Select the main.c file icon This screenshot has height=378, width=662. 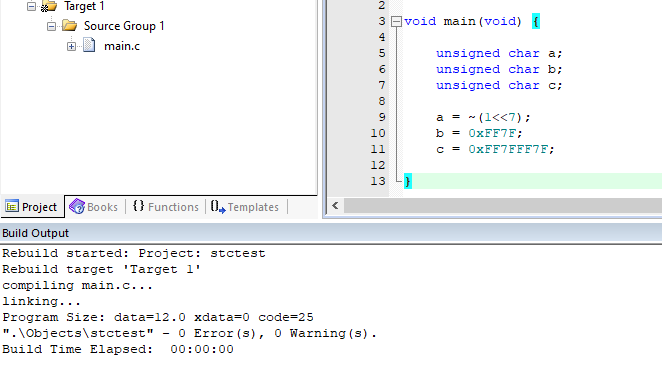coord(89,45)
